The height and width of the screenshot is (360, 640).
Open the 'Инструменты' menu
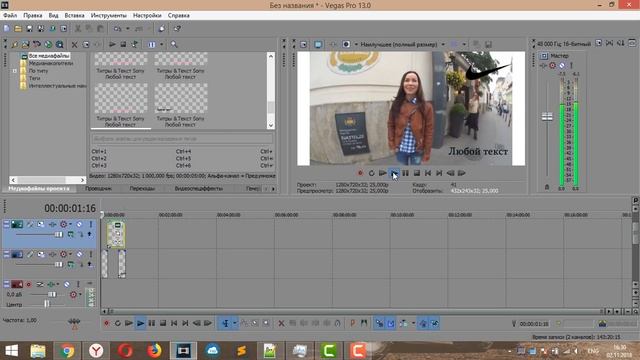pos(109,16)
